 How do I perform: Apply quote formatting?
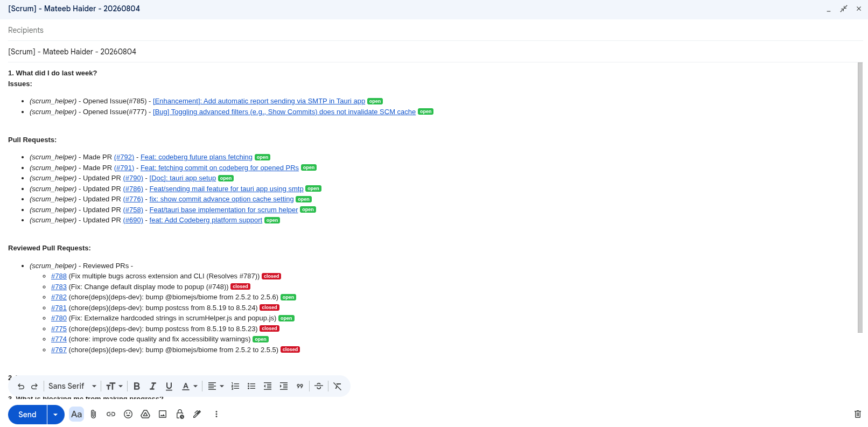300,386
